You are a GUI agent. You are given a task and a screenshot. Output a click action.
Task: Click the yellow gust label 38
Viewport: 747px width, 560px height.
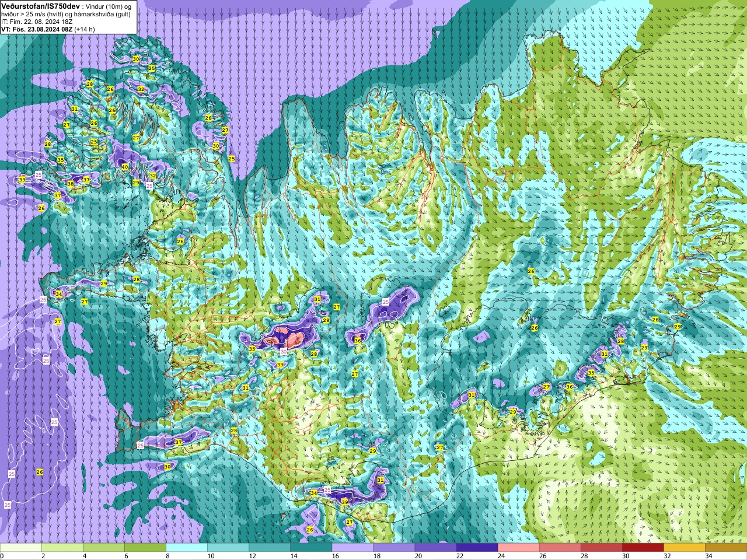(x=71, y=184)
